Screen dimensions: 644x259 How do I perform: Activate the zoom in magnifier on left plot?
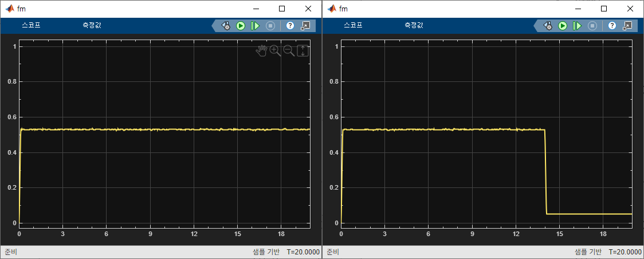click(275, 50)
